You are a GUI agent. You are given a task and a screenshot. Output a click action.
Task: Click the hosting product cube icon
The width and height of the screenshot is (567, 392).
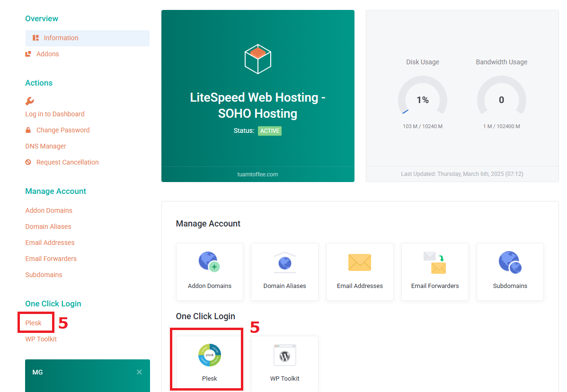click(258, 59)
